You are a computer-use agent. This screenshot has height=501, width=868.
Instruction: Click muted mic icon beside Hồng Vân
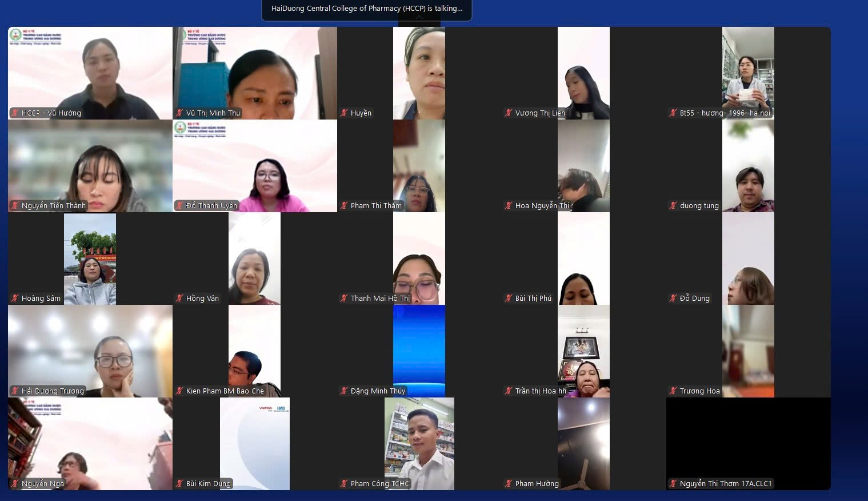(x=179, y=299)
